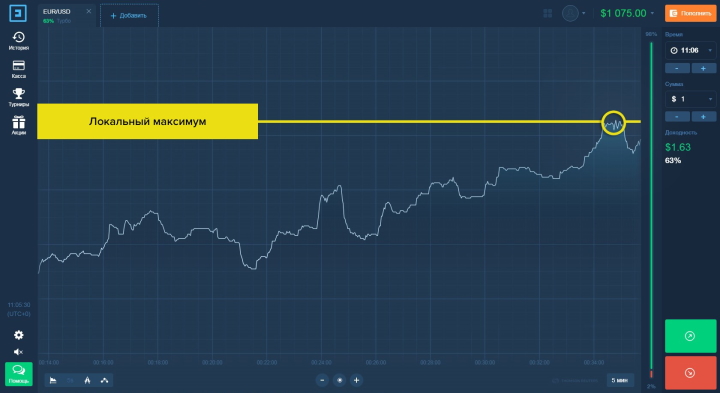720x393 pixels.
Task: Zoom out the chart with minus
Action: coord(322,380)
